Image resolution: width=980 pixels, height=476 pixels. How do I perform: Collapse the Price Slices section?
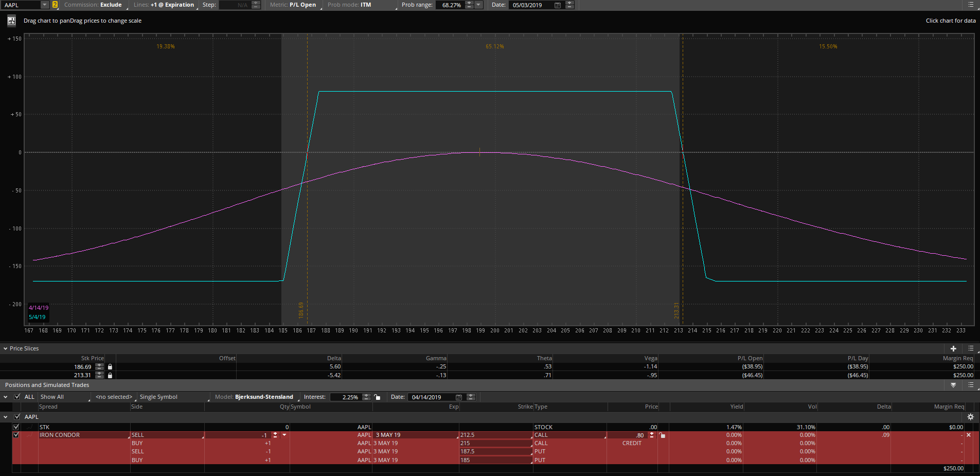click(5, 348)
